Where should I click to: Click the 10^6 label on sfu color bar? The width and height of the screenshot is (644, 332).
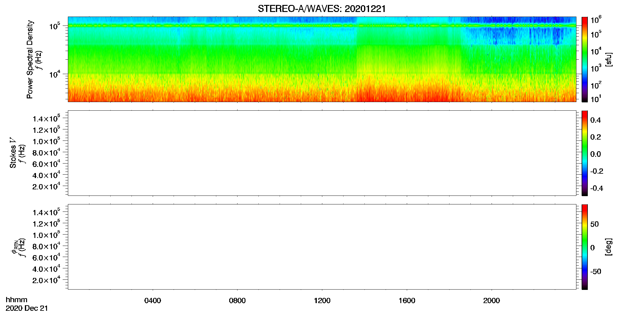[x=596, y=20]
